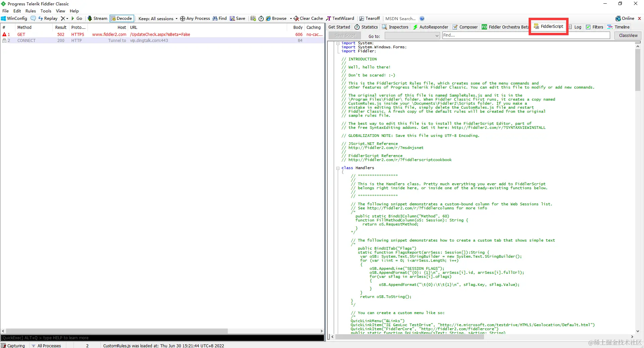Viewport: 644px width, 348px height.
Task: Click the Fiddler app icon in title bar
Action: coord(4,4)
